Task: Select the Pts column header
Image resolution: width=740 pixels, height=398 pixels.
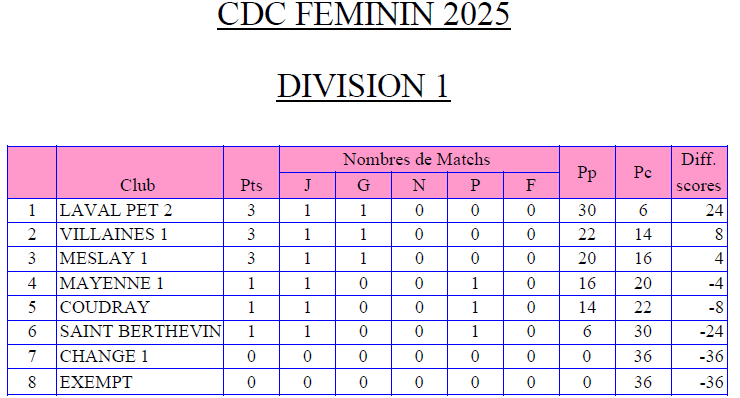Action: [x=251, y=172]
